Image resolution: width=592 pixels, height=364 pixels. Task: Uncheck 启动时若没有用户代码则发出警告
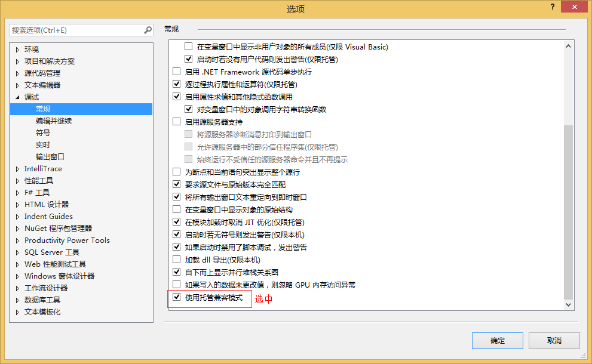pos(188,59)
